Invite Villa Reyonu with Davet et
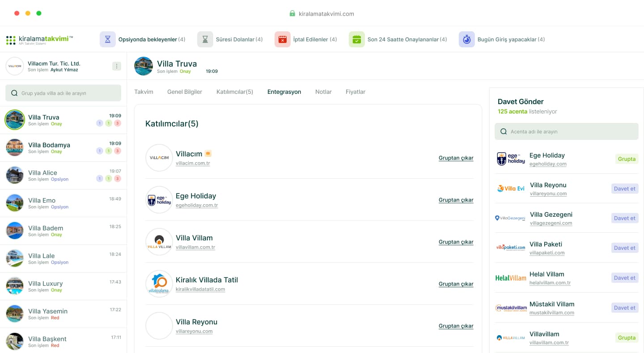Image resolution: width=644 pixels, height=353 pixels. point(624,189)
